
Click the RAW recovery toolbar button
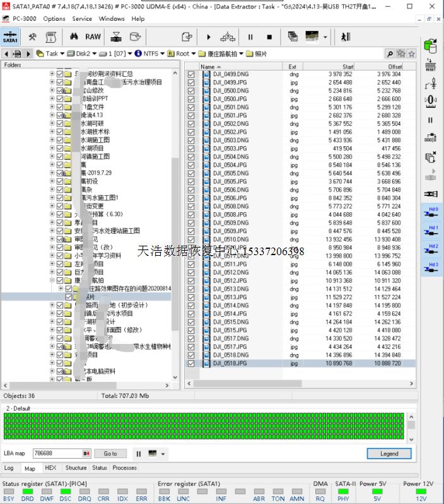point(93,37)
